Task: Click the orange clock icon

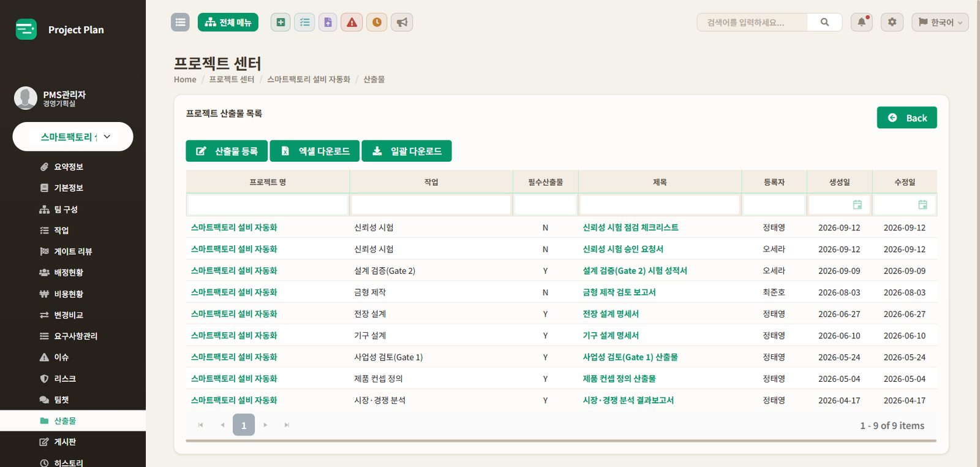Action: coord(377,22)
